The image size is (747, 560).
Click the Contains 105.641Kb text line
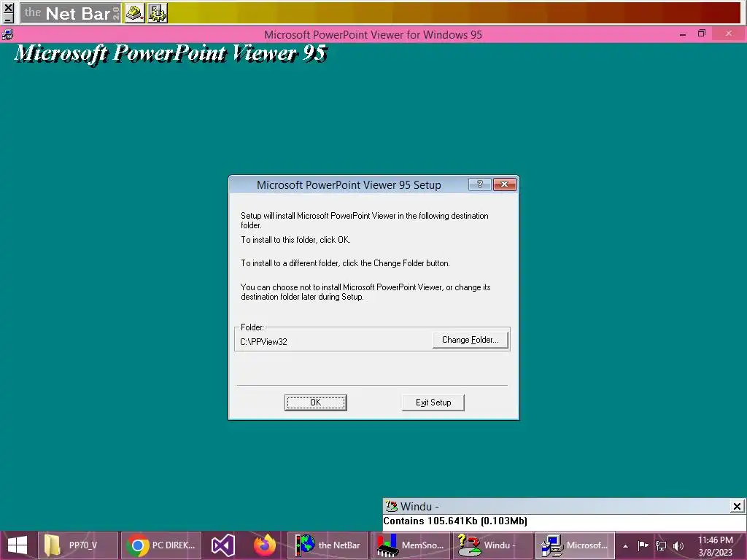coord(455,521)
